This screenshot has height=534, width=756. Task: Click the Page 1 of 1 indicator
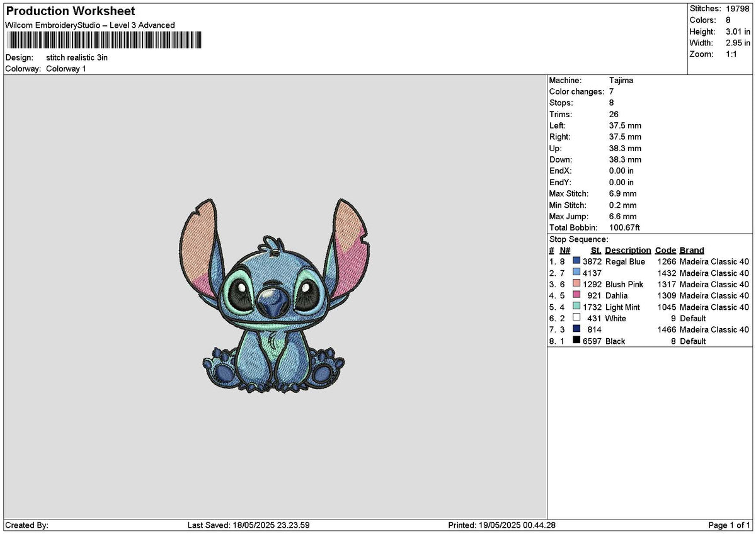[728, 524]
